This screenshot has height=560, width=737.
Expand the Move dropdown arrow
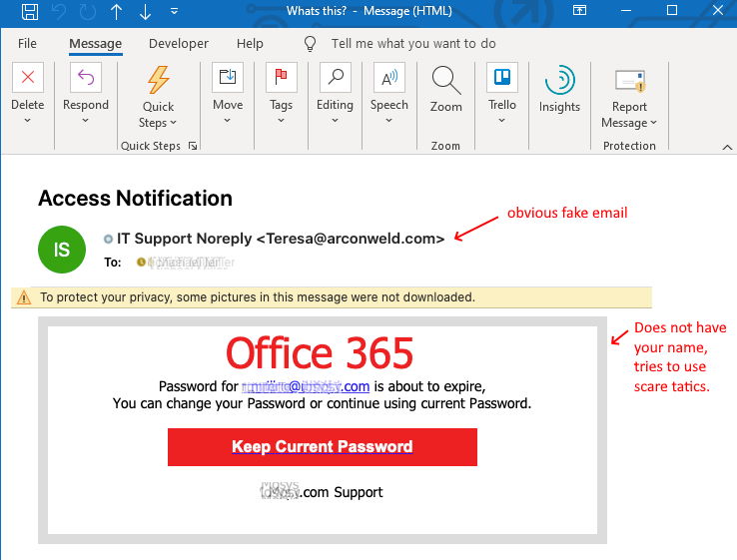point(227,120)
